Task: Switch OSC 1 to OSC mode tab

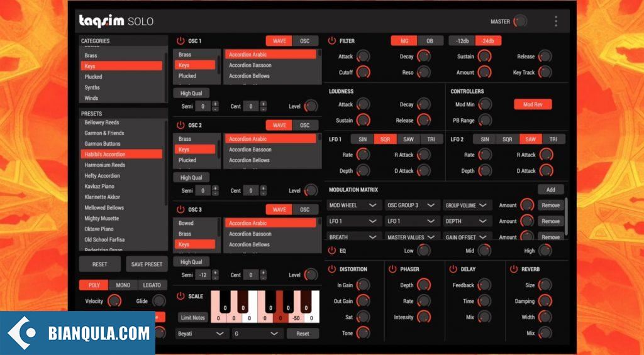Action: click(x=305, y=41)
